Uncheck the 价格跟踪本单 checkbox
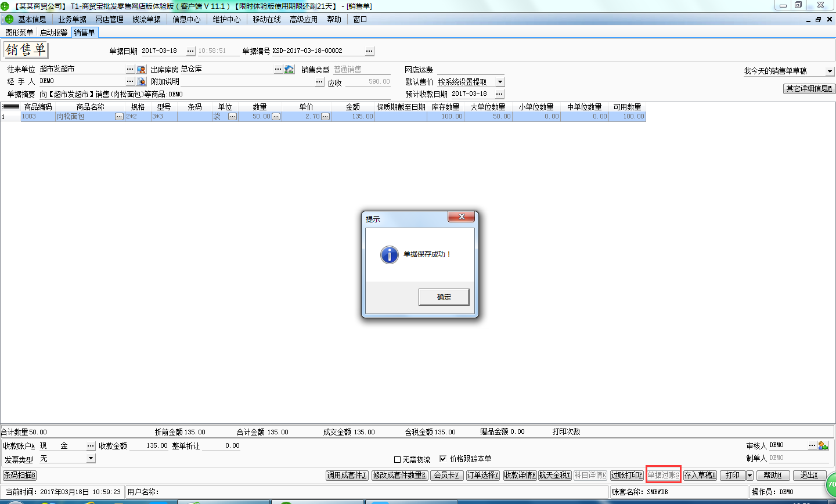 click(x=443, y=459)
